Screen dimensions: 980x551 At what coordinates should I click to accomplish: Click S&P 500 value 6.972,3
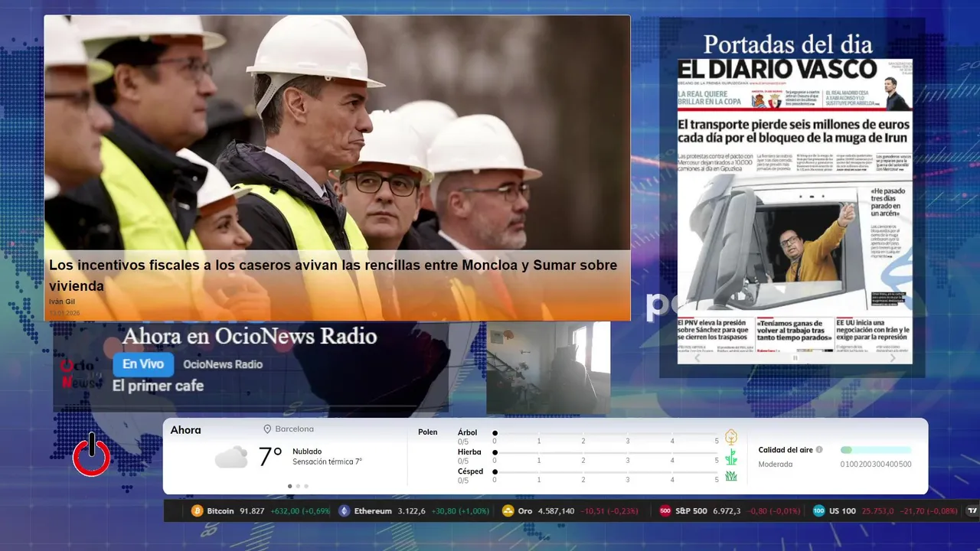tap(727, 511)
